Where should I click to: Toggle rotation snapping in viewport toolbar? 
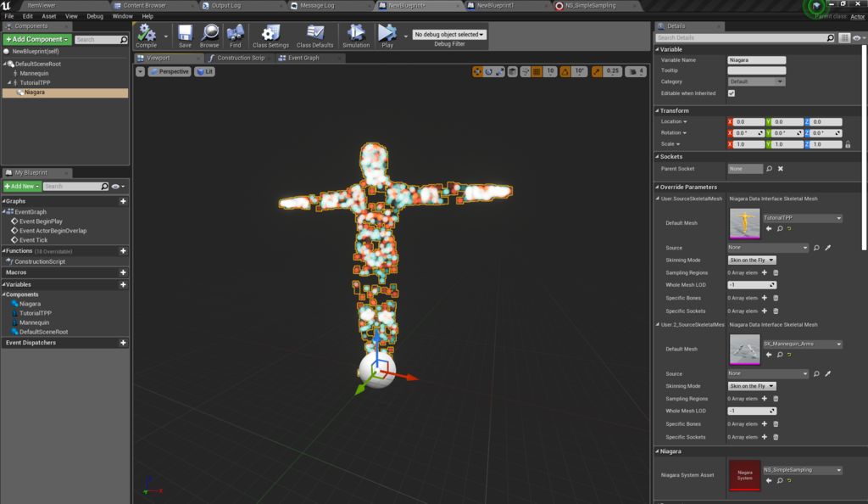pyautogui.click(x=565, y=71)
